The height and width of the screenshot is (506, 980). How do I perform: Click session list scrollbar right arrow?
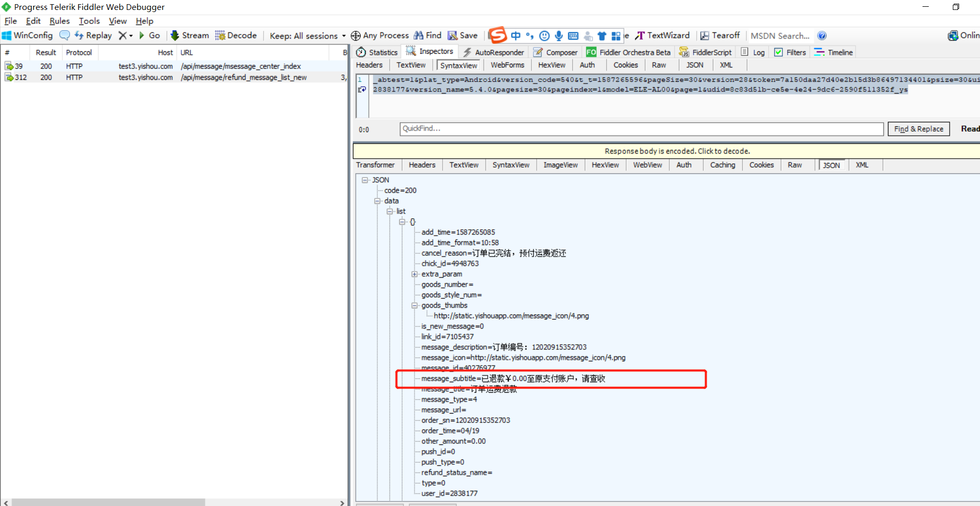pos(342,502)
